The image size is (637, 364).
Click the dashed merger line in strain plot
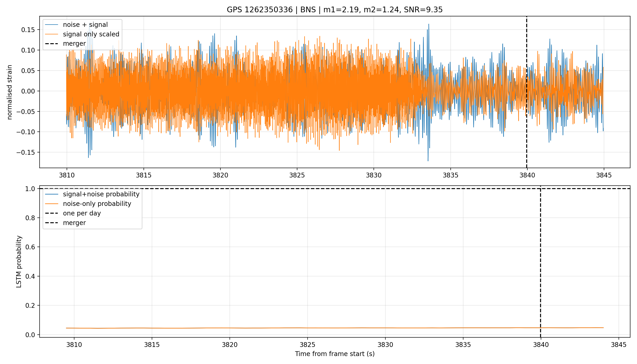pos(527,92)
